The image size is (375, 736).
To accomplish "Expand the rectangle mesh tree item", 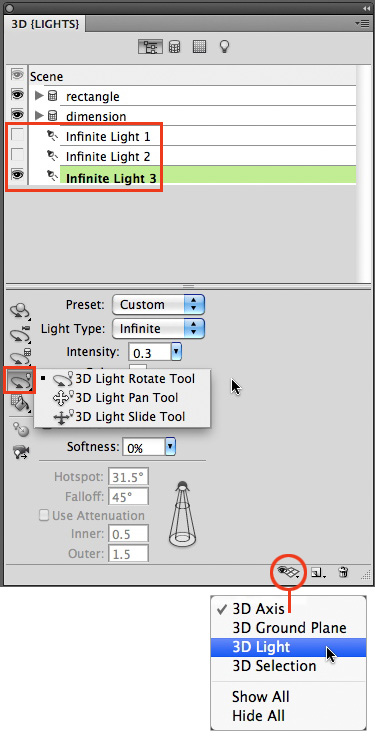I will coord(39,96).
